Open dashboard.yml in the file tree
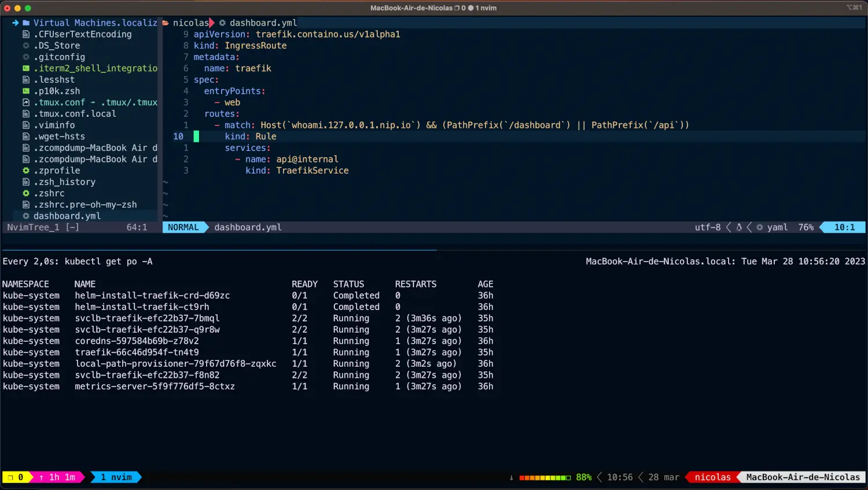This screenshot has width=868, height=490. [x=67, y=216]
